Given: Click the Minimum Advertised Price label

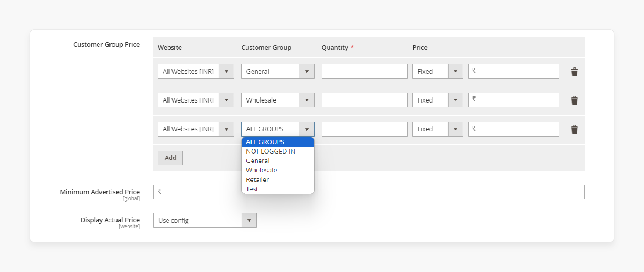Looking at the screenshot, I should pos(100,192).
